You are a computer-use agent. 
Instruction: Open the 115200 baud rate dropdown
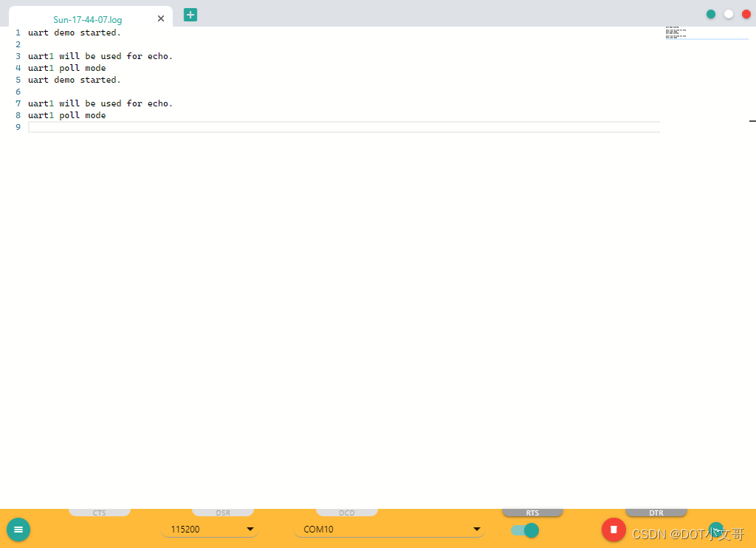pos(210,530)
